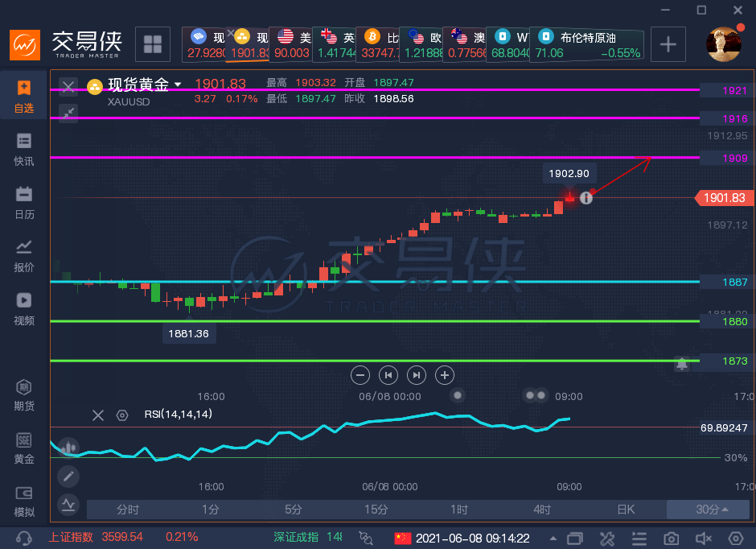
Task: Zoom in chart with the plus circle button
Action: [x=445, y=375]
